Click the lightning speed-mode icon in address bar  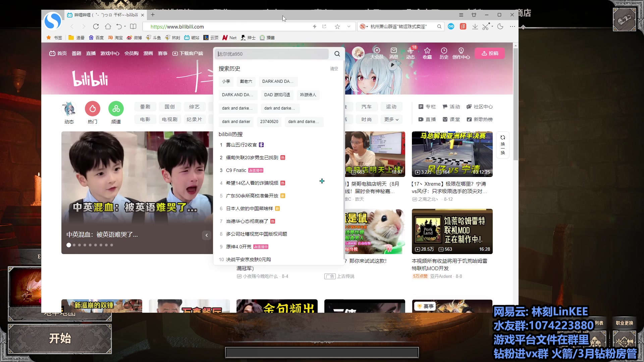[x=315, y=26]
